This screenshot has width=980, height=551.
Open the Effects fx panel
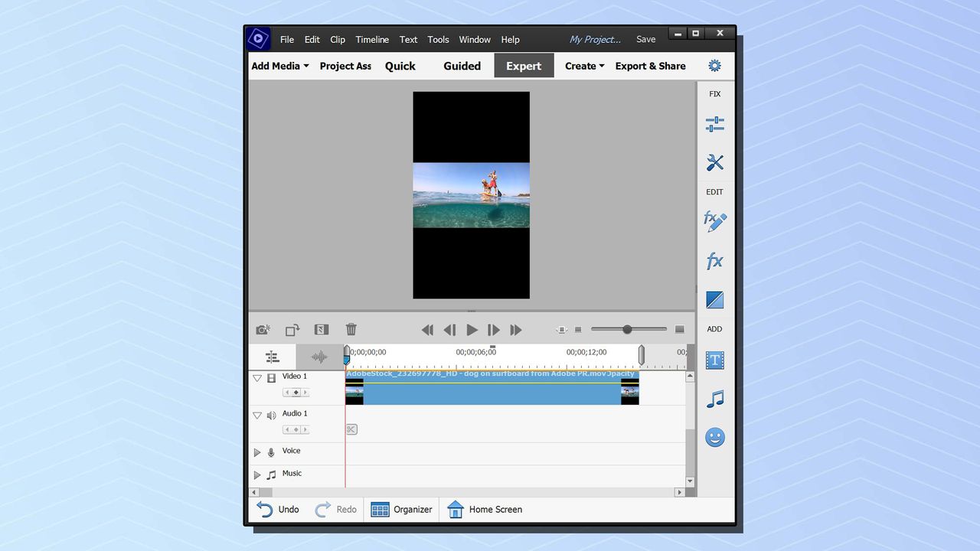coord(714,261)
